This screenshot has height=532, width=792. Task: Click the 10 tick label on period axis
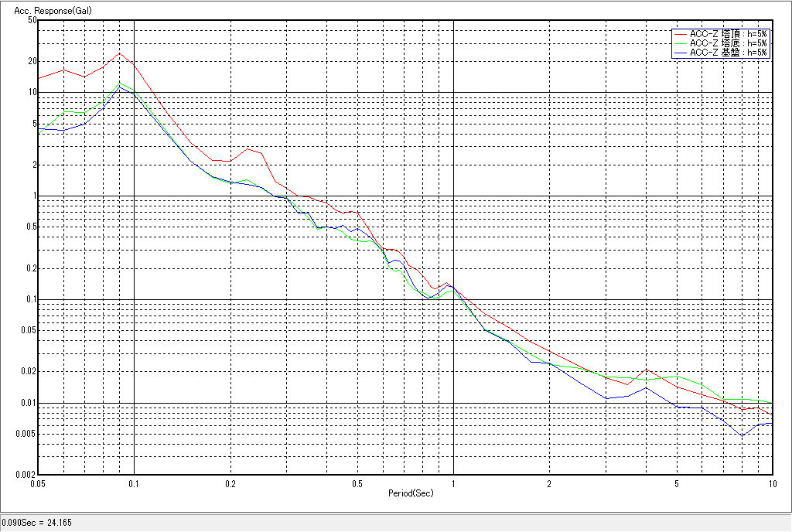[771, 483]
